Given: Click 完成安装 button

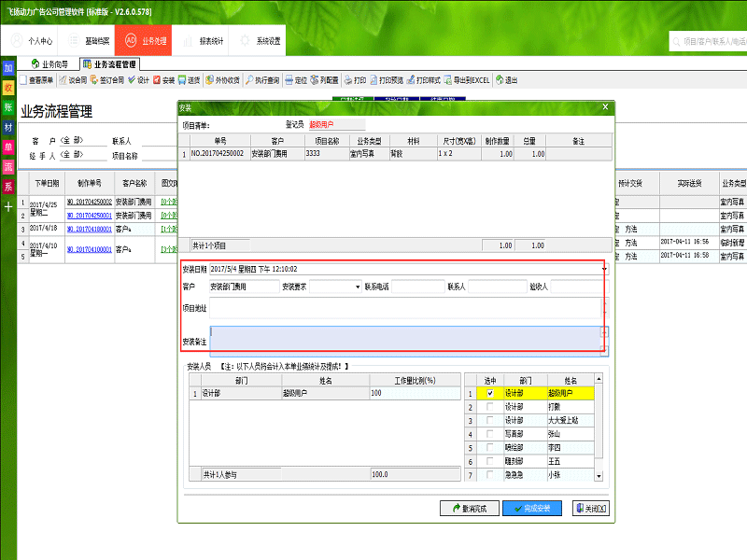Looking at the screenshot, I should (532, 509).
